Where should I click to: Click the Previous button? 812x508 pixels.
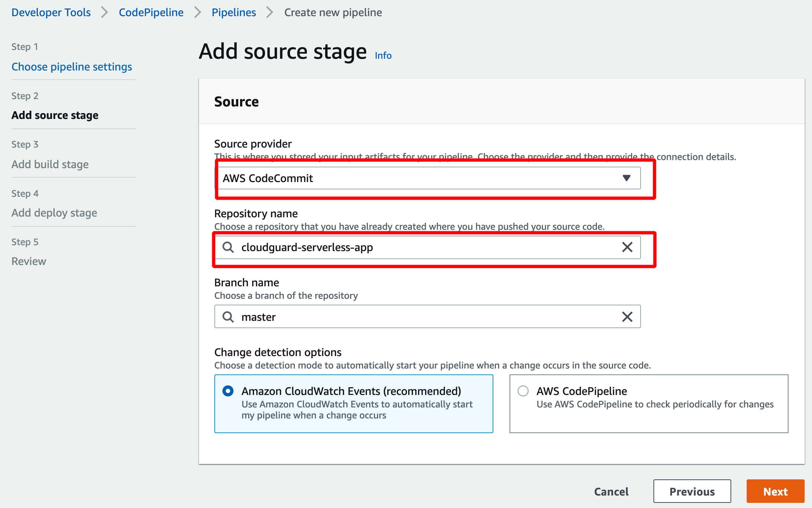pyautogui.click(x=692, y=491)
